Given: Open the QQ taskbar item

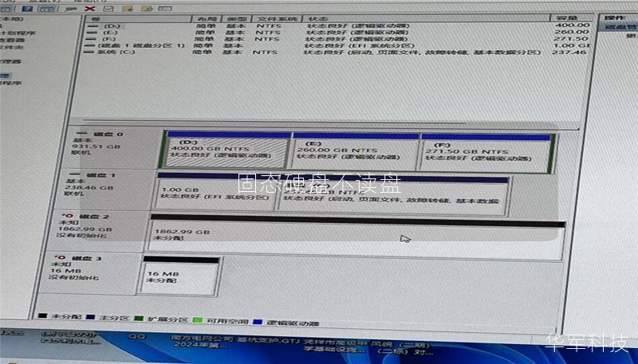Looking at the screenshot, I should pos(139,338).
